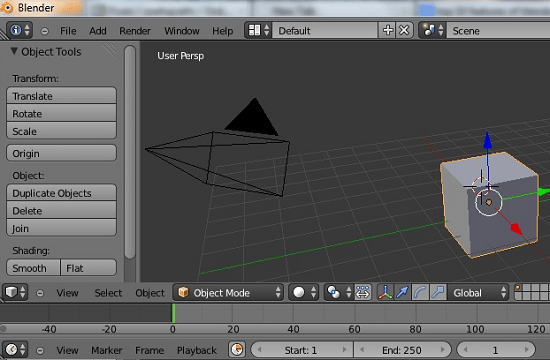Click the Start: 1 frame field

click(302, 350)
